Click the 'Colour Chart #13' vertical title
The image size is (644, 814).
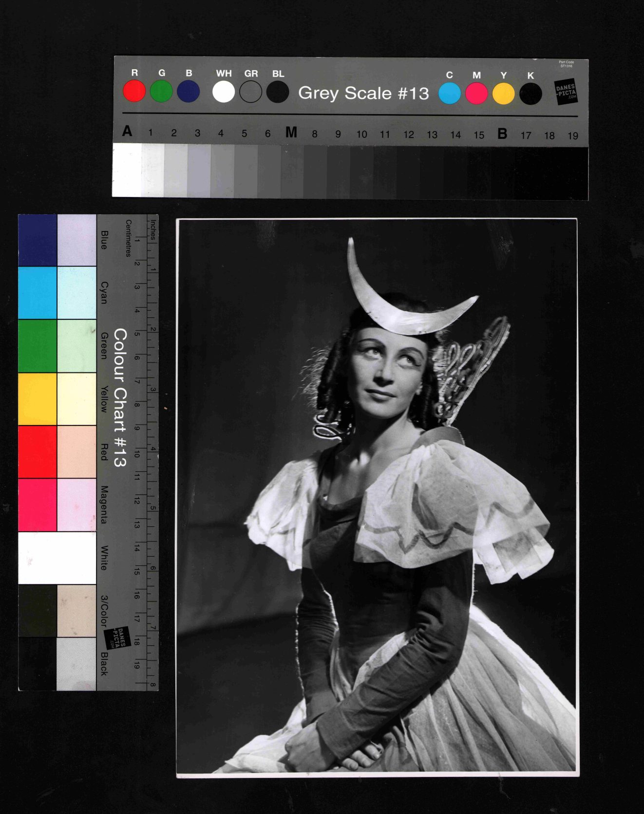pos(120,397)
